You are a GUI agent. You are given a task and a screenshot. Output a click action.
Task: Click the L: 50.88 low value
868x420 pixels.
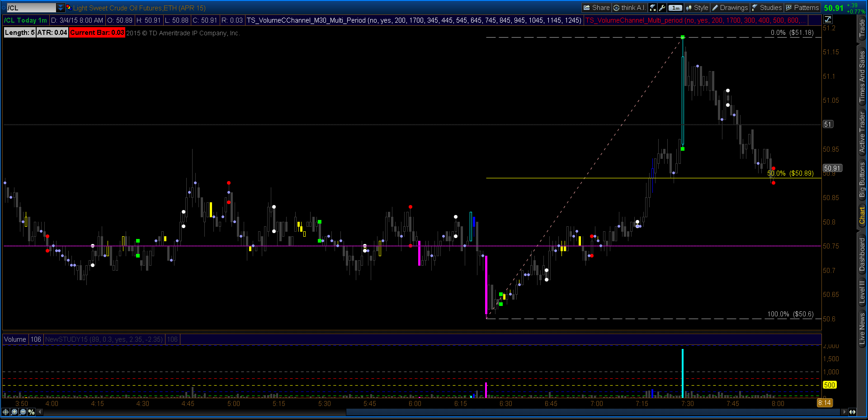[x=177, y=20]
